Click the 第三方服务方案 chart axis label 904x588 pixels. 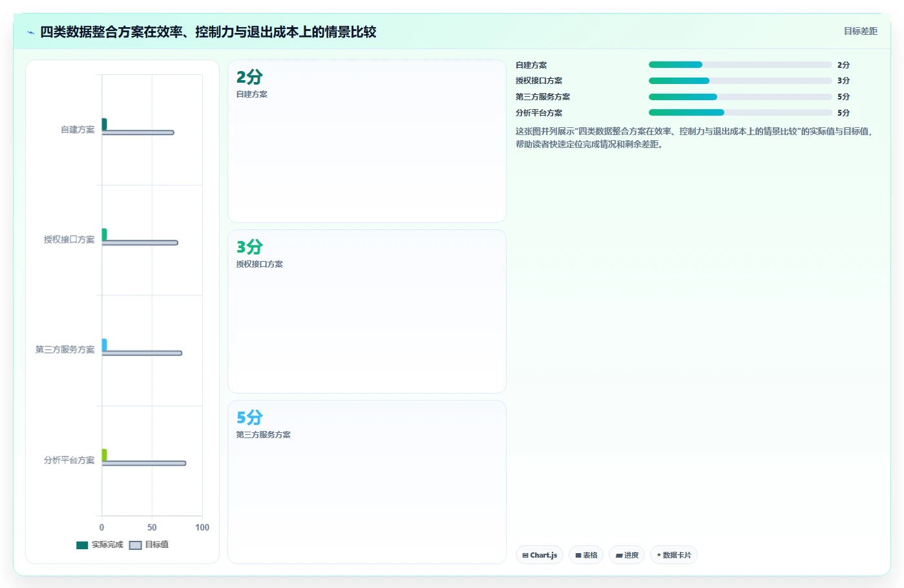[x=65, y=350]
